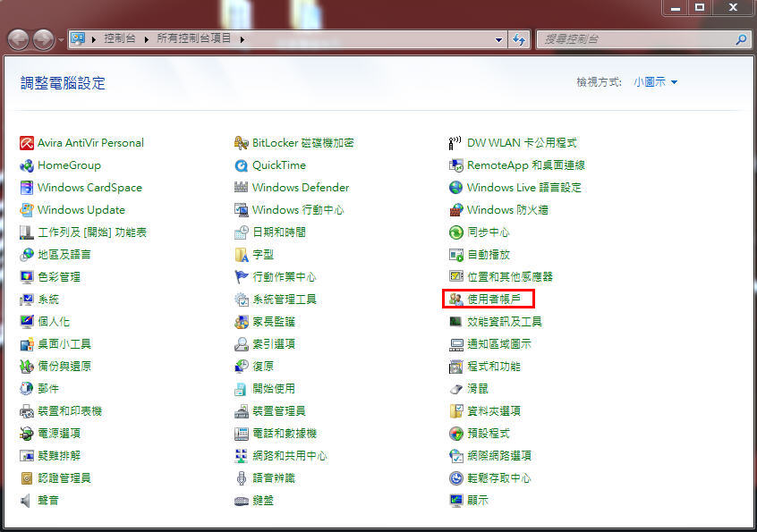Viewport: 757px width, 532px height.
Task: Click the 程式和功能 link
Action: [493, 367]
